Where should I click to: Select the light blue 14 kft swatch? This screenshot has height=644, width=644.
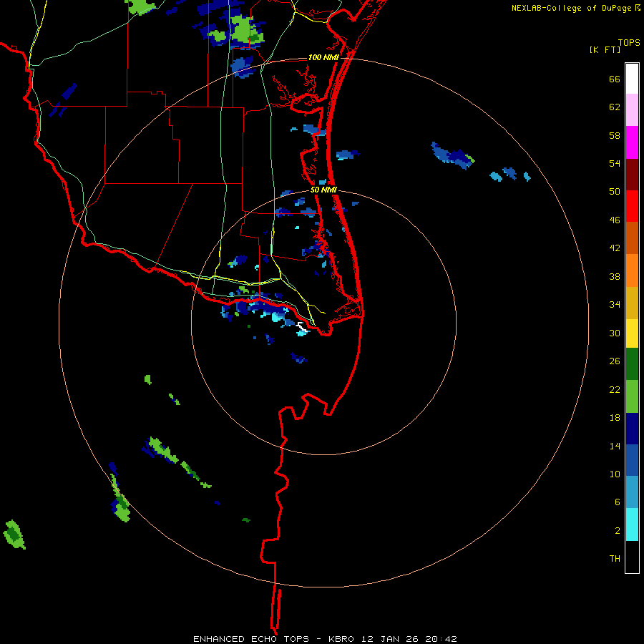[632, 492]
